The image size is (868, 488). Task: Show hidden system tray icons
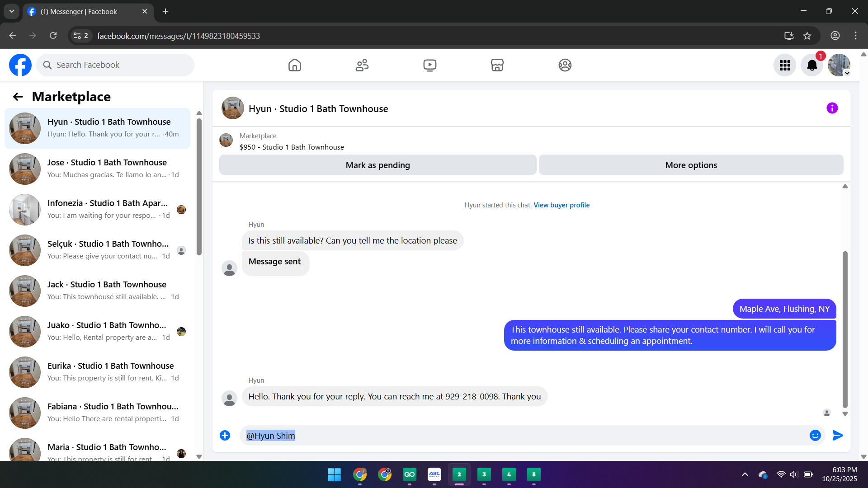pyautogui.click(x=745, y=474)
